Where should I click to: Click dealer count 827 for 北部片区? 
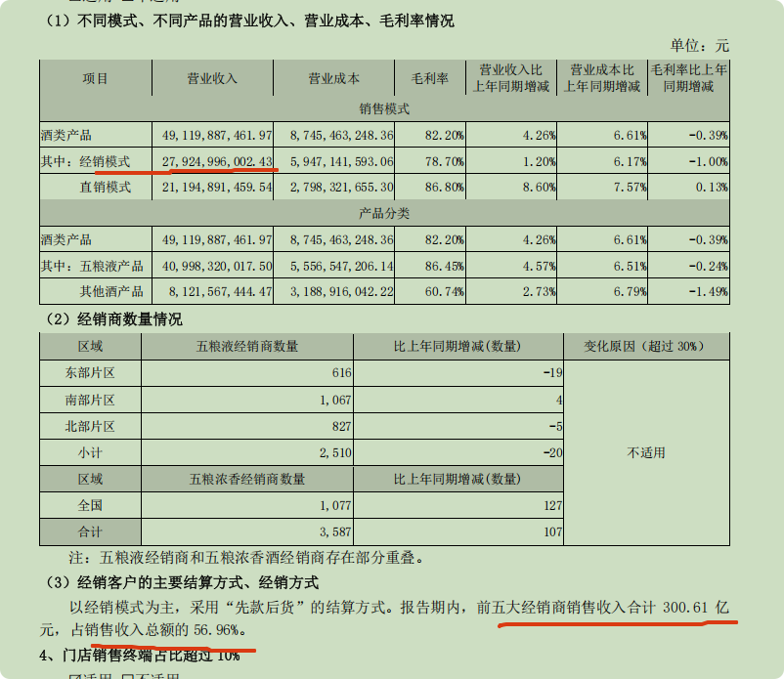341,426
